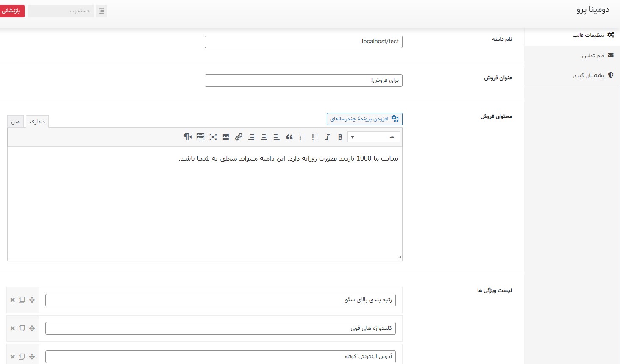Open تنظیمات قالب in the sidebar
This screenshot has height=364, width=620.
coord(572,36)
